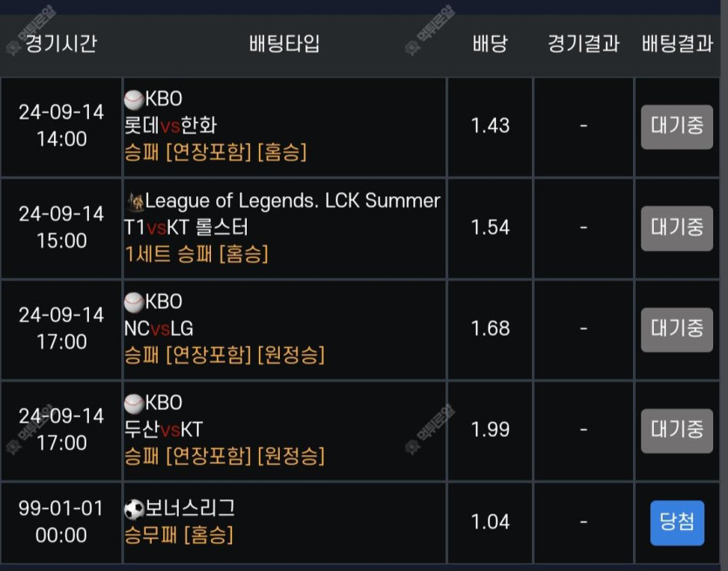Viewport: 728px width, 571px height.
Task: Open the 롯데vs한화 match text
Action: (x=170, y=125)
